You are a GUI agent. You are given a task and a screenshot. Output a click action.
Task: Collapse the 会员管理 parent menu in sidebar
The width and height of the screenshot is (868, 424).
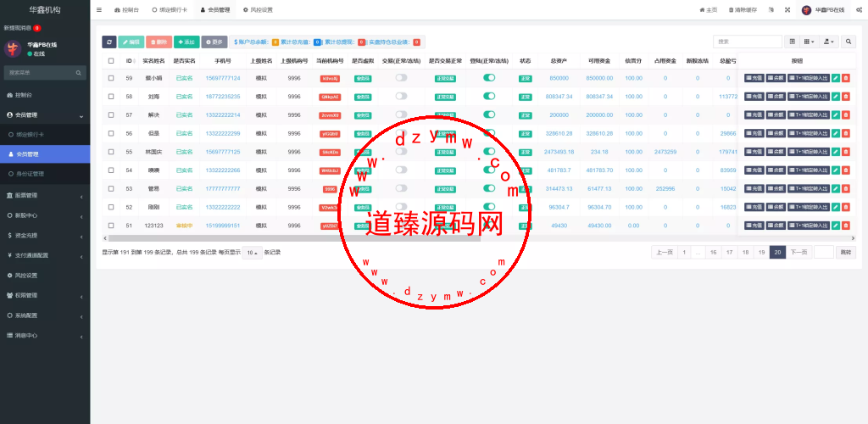[x=45, y=115]
